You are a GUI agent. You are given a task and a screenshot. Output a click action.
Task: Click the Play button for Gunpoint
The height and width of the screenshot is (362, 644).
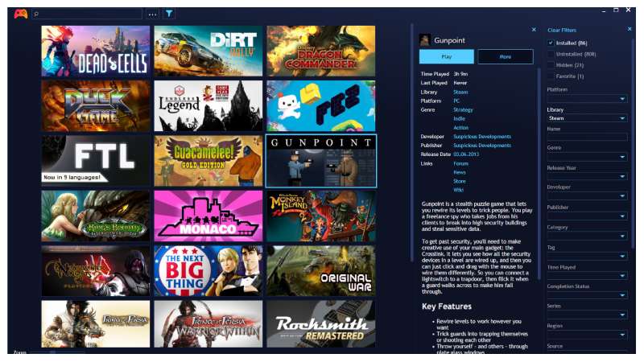447,56
